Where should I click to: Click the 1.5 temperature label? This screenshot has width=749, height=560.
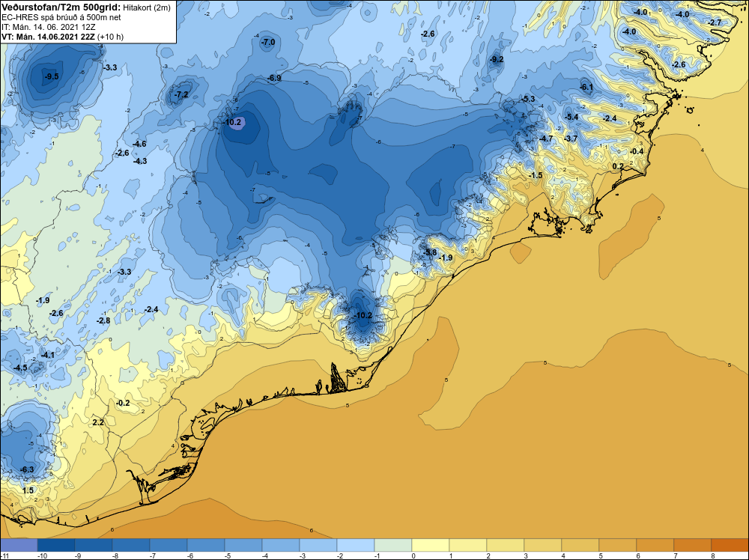[28, 490]
